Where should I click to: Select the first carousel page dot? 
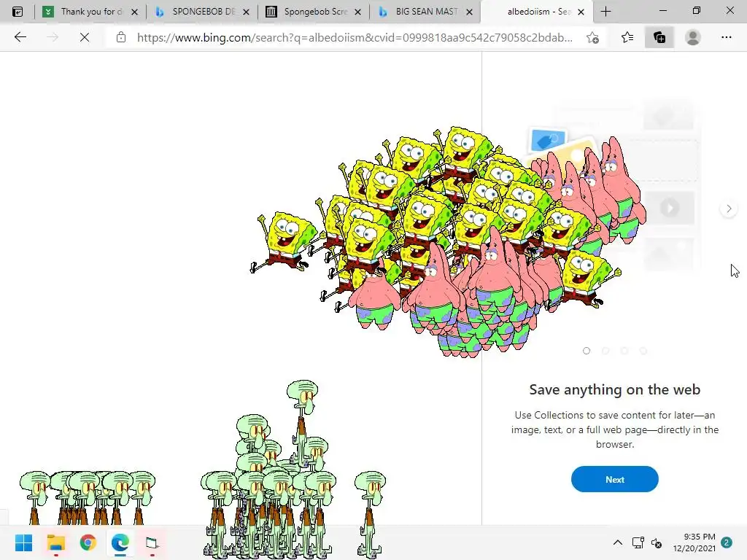coord(587,351)
